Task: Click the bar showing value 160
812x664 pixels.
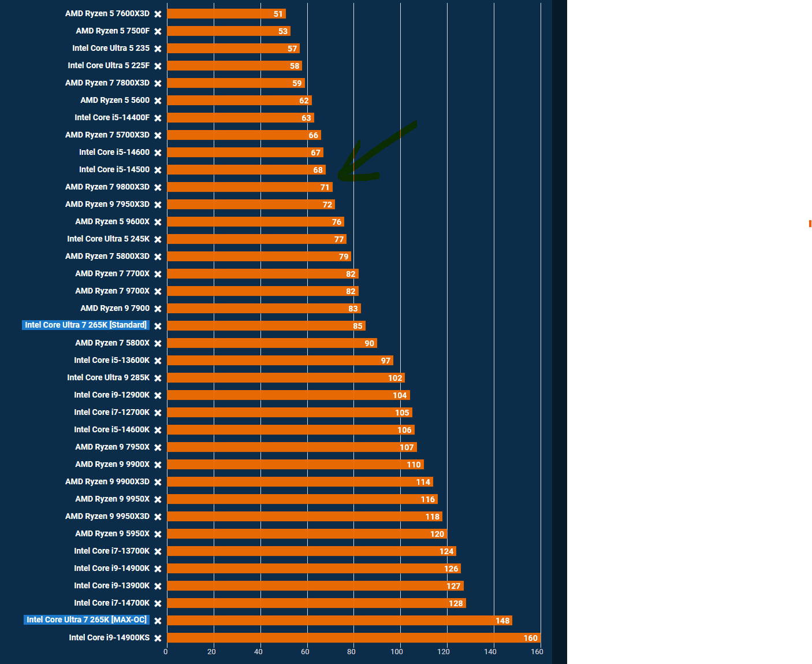Action: 353,638
